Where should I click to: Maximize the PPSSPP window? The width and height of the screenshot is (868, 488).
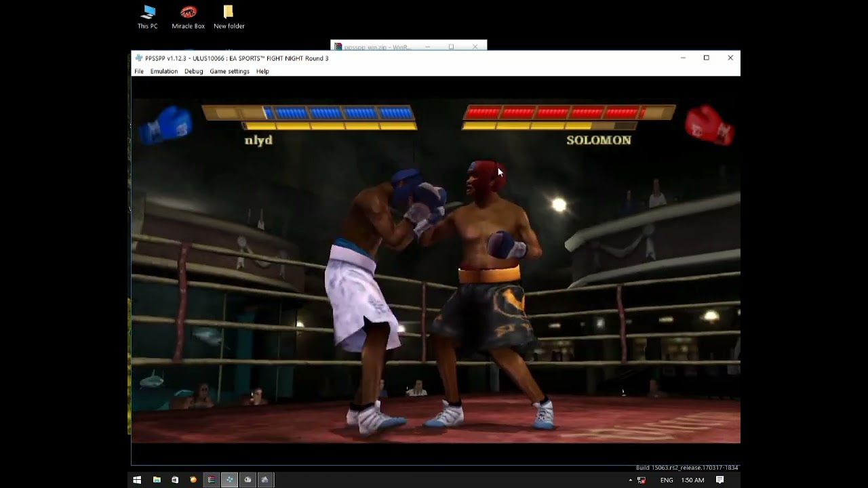706,58
